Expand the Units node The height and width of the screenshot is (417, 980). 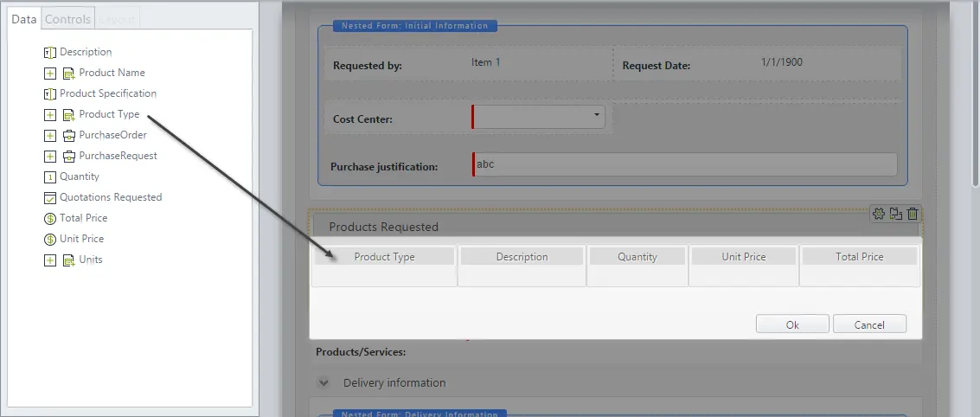click(x=50, y=260)
